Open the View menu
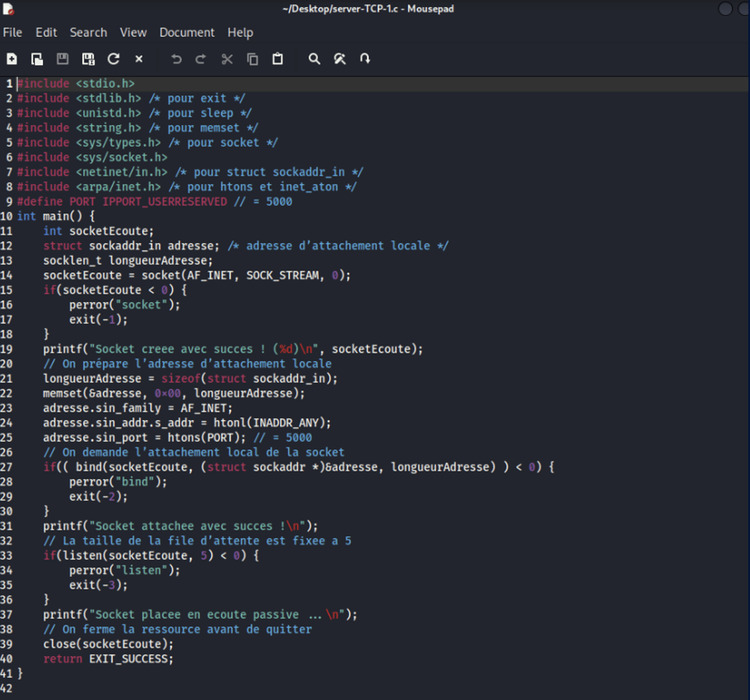The width and height of the screenshot is (750, 700). pos(133,32)
